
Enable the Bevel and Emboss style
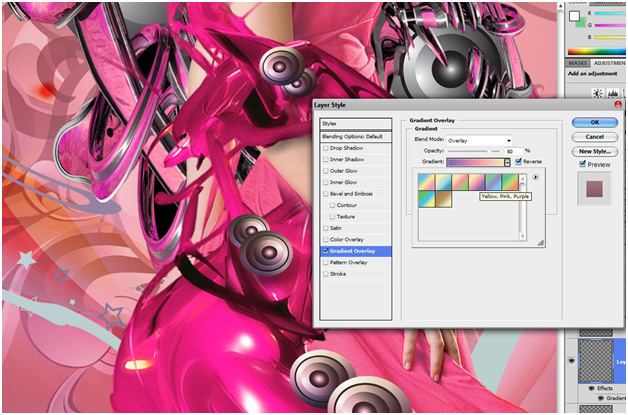(x=326, y=194)
